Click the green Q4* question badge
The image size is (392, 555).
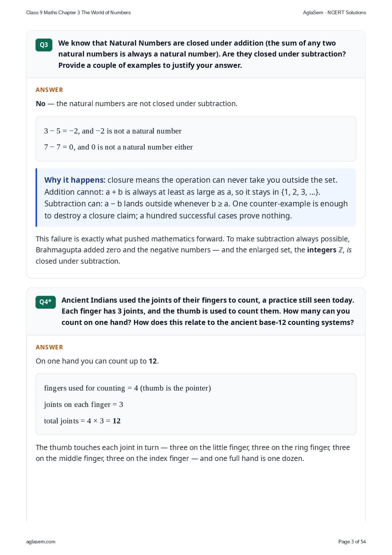tap(46, 302)
